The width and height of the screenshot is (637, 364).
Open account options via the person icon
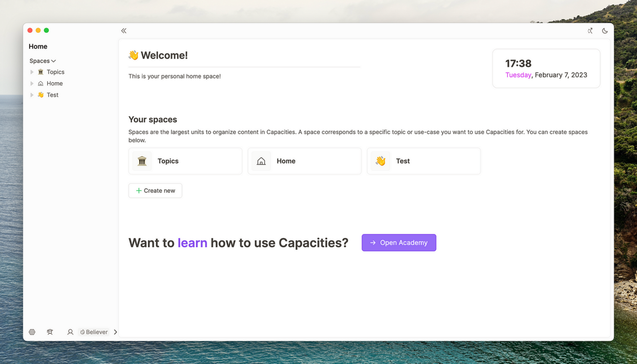(x=70, y=331)
